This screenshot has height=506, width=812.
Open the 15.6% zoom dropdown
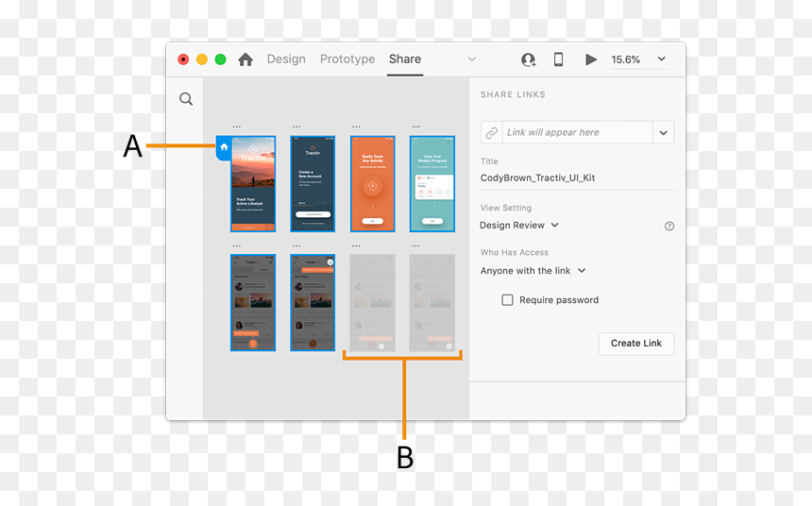coord(661,59)
